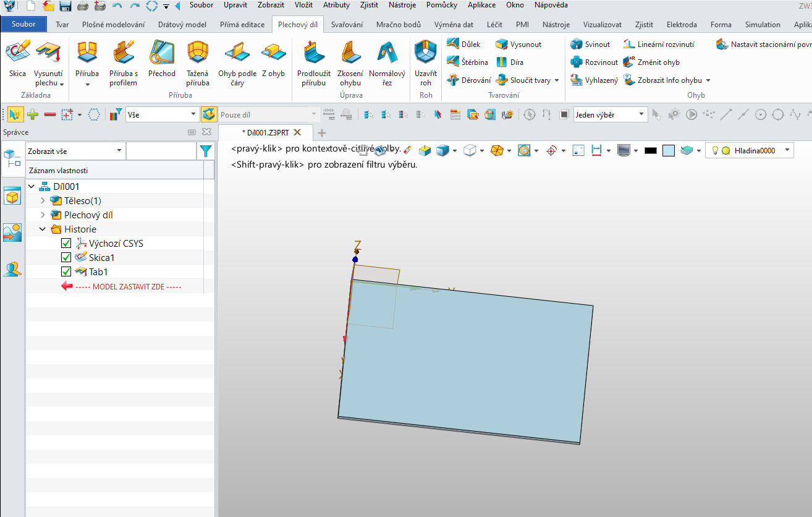Click the light blue color swatch
The width and height of the screenshot is (812, 517).
(668, 150)
